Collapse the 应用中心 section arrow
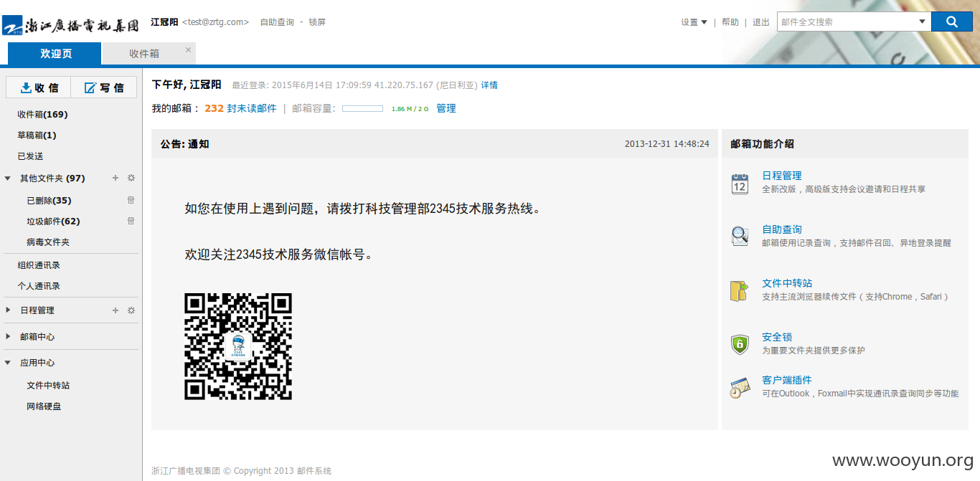The width and height of the screenshot is (980, 481). pos(8,363)
